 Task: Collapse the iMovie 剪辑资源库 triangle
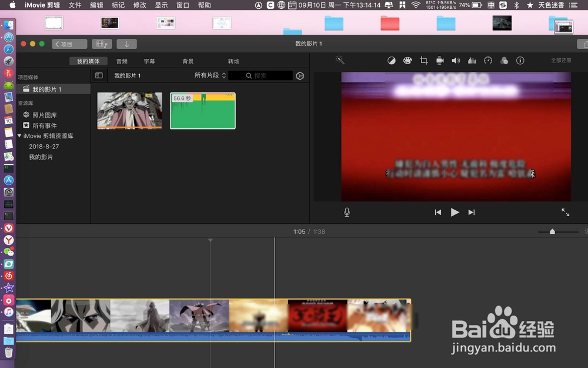(19, 135)
